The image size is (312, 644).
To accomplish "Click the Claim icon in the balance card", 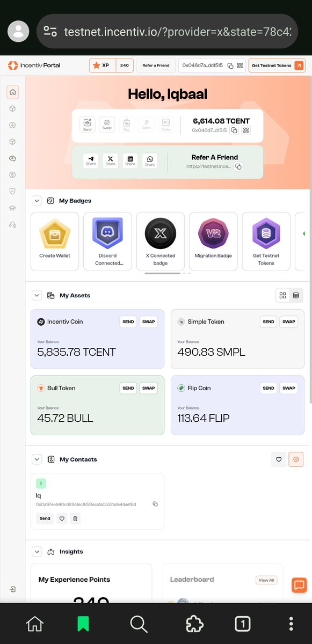I will (146, 125).
